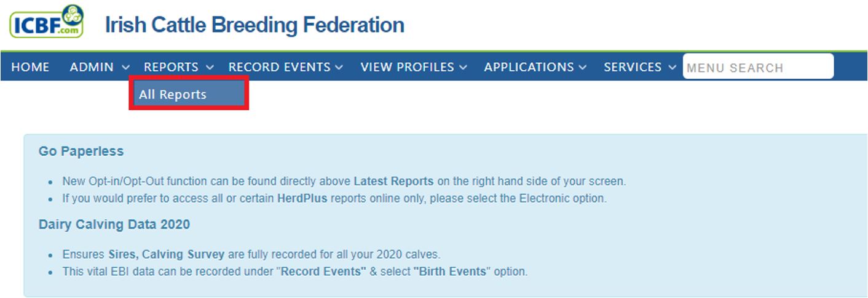Focus the MENU SEARCH field
The width and height of the screenshot is (868, 298).
click(x=758, y=66)
